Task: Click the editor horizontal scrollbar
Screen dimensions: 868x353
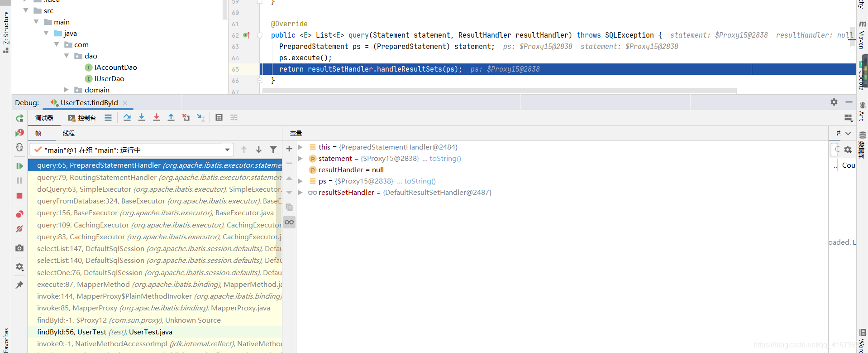Action: pos(499,91)
